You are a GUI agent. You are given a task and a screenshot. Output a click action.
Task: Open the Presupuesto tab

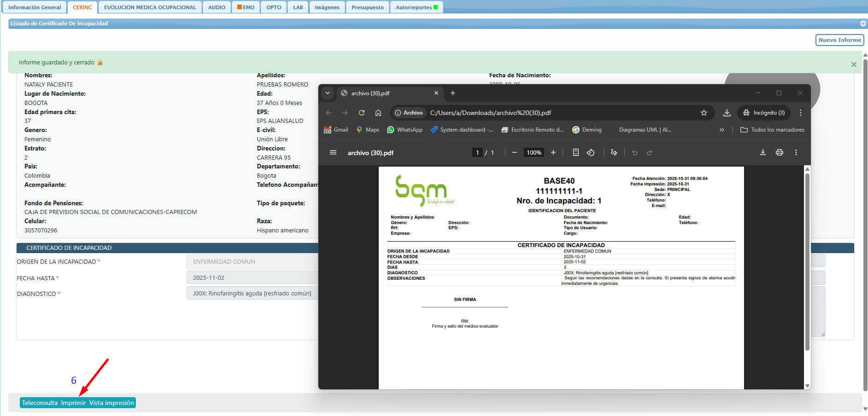click(x=367, y=7)
